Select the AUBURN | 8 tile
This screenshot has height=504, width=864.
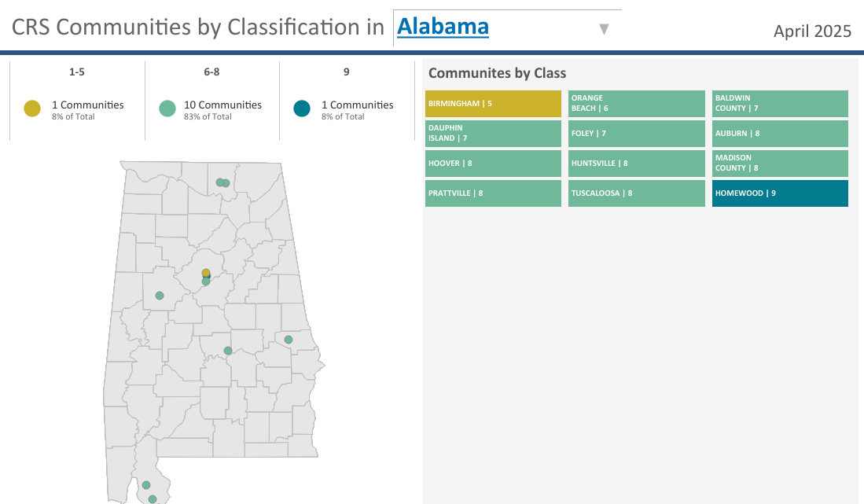[x=780, y=134]
